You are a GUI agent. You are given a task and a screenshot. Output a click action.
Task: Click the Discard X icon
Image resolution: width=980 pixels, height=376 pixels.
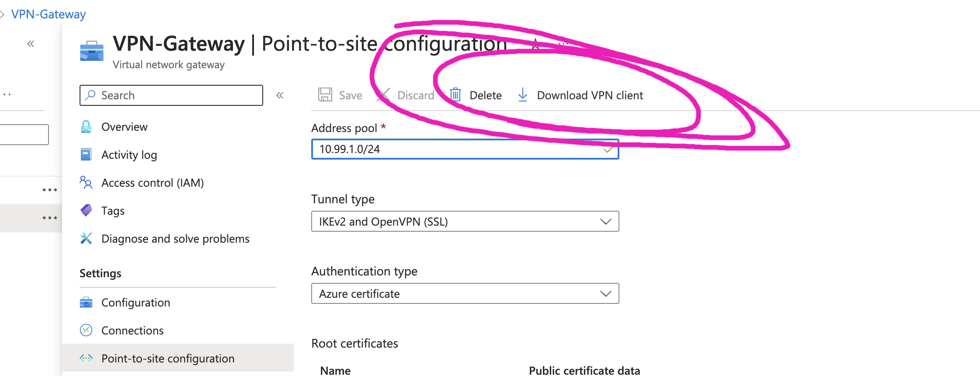[x=383, y=95]
